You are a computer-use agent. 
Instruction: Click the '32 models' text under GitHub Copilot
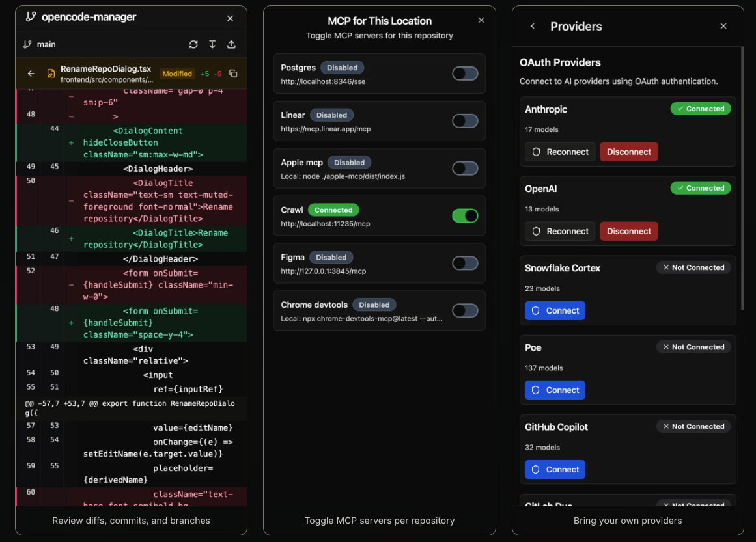point(542,448)
